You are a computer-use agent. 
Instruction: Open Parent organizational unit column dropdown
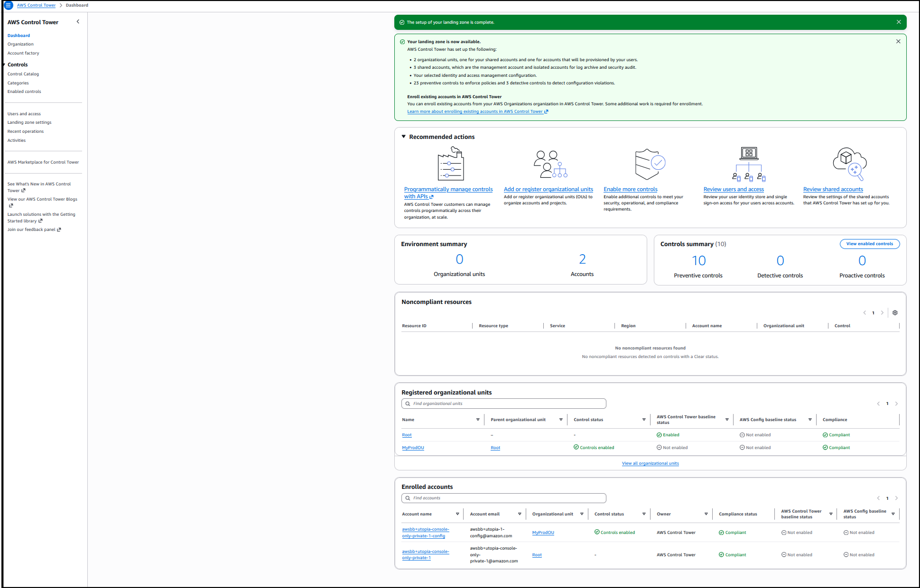coord(561,420)
